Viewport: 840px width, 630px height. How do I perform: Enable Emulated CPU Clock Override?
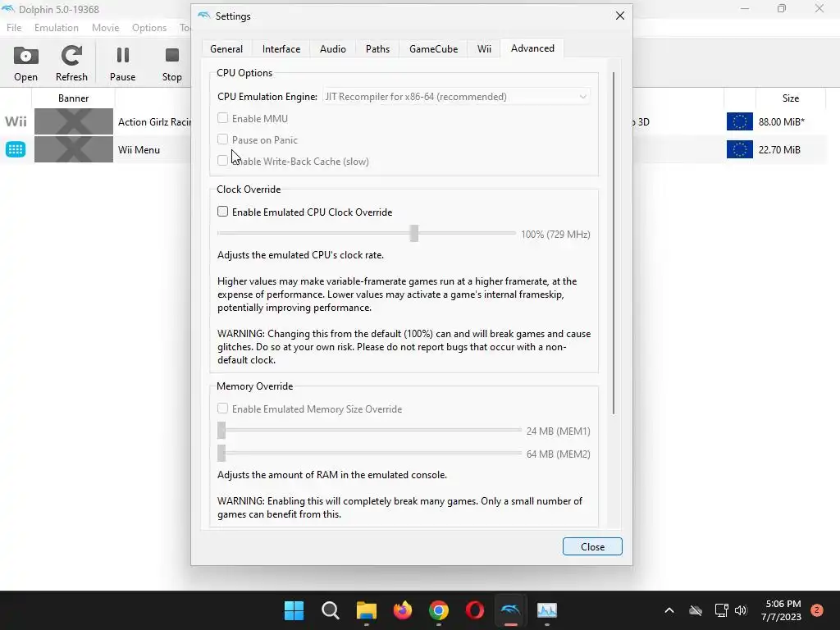223,212
